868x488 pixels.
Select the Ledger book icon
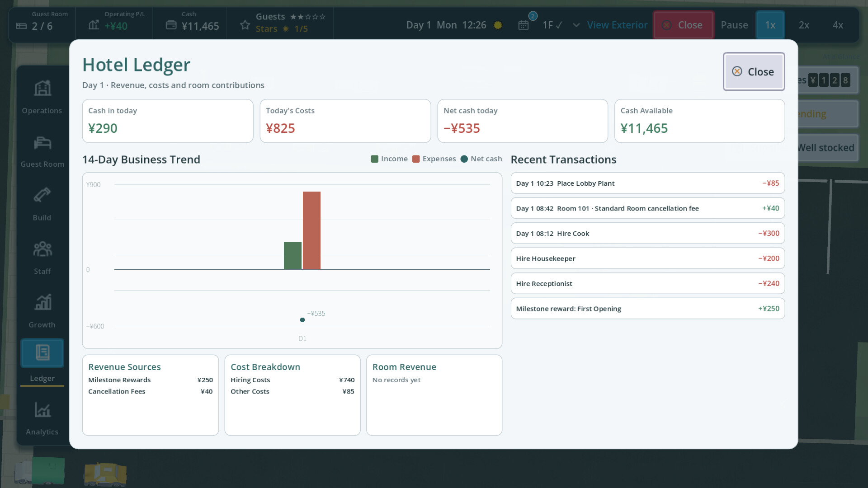click(x=42, y=352)
